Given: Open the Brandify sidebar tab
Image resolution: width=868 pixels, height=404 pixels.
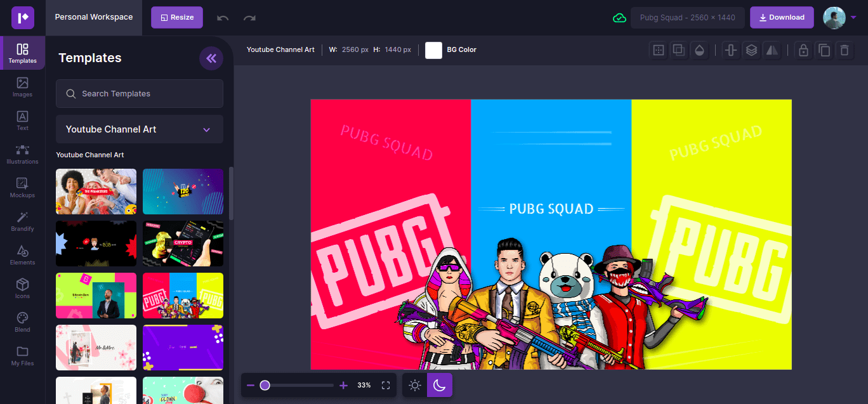Looking at the screenshot, I should (22, 221).
